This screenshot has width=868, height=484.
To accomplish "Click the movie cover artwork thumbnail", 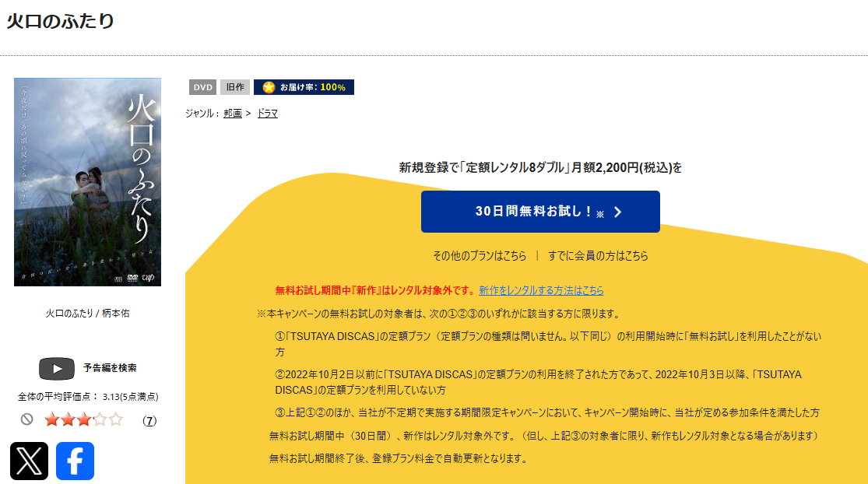I will pyautogui.click(x=87, y=182).
